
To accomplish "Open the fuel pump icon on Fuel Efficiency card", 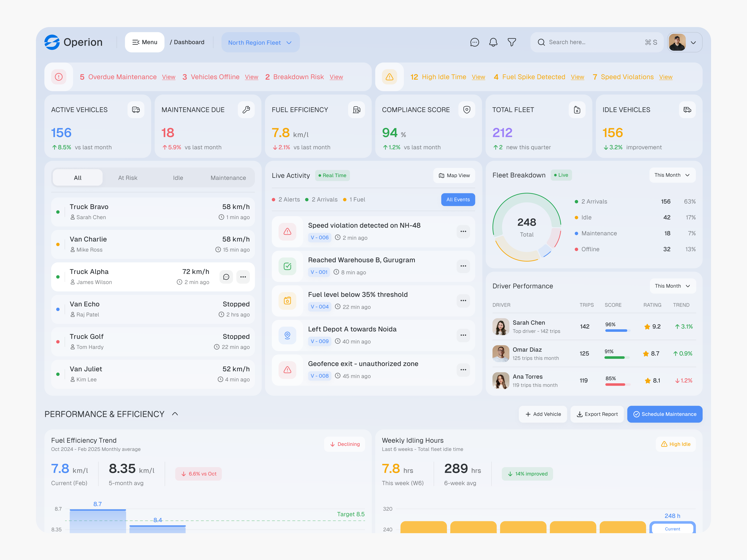I will [357, 109].
